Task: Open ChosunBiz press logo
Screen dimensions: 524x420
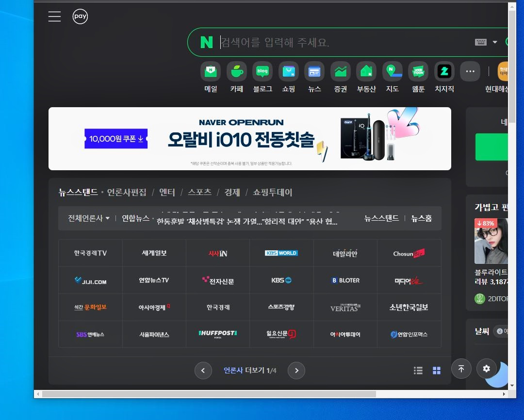Action: [409, 253]
